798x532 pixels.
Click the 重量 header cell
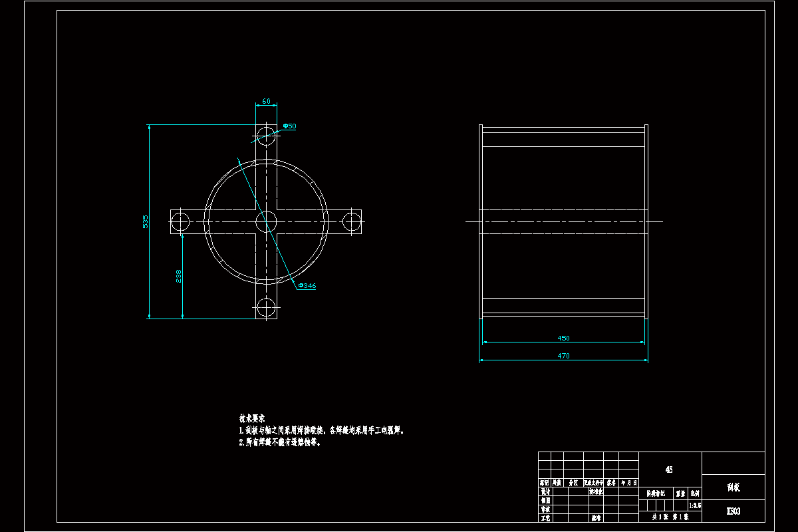click(x=680, y=493)
